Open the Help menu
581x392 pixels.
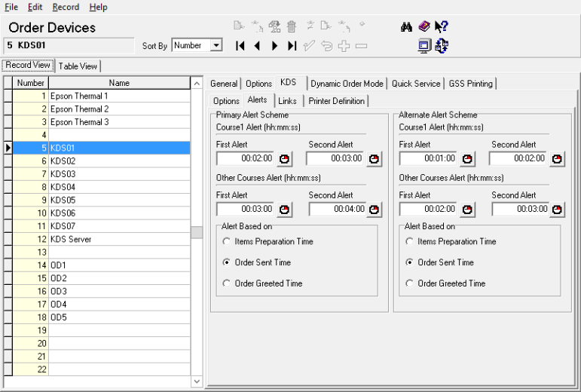98,7
